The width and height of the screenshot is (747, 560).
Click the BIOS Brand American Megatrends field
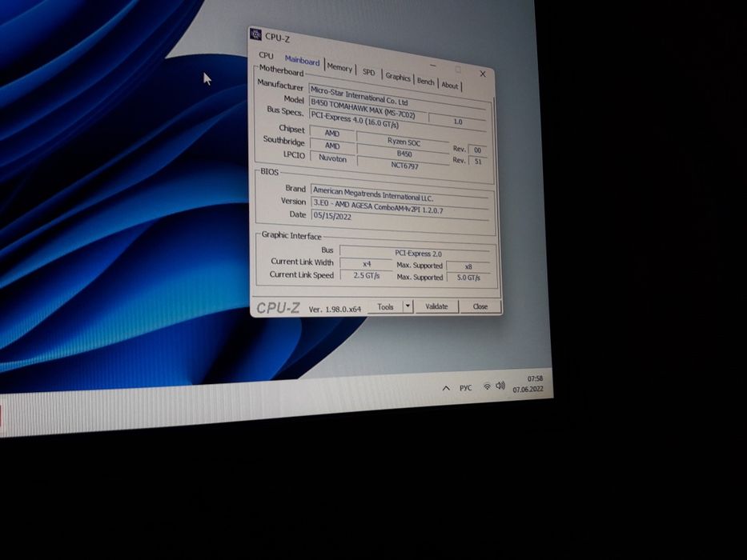click(x=400, y=194)
